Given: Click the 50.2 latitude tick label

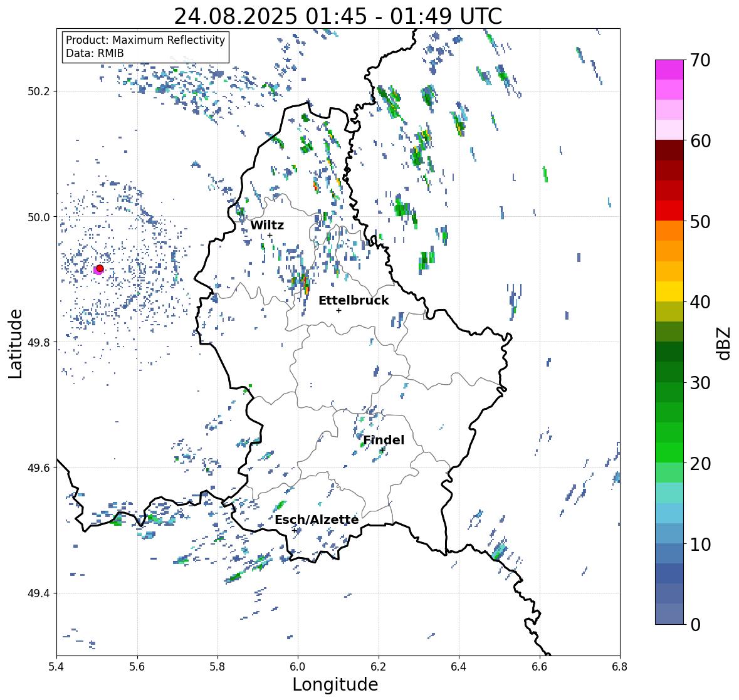Looking at the screenshot, I should click(39, 91).
